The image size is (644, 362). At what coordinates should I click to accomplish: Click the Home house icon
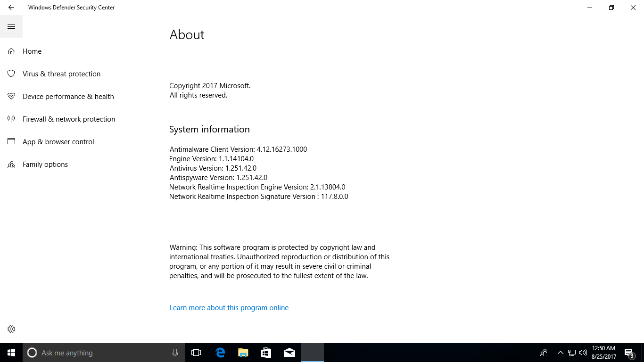point(11,51)
